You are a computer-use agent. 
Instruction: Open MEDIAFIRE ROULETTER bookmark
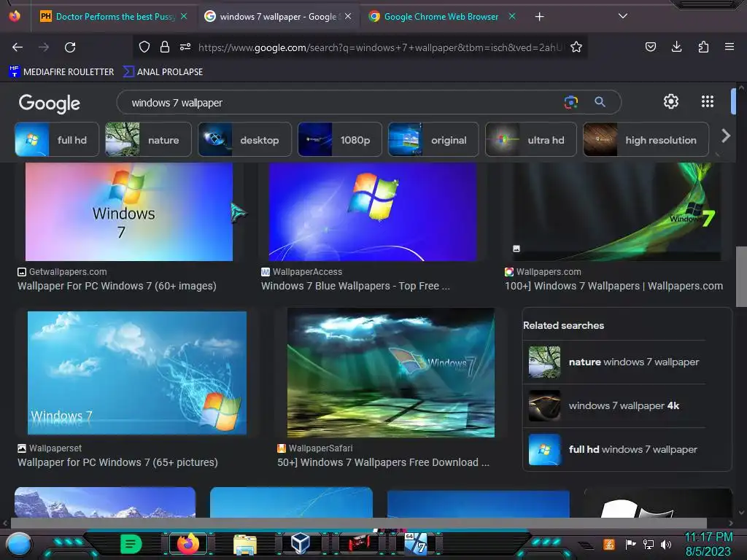point(61,72)
